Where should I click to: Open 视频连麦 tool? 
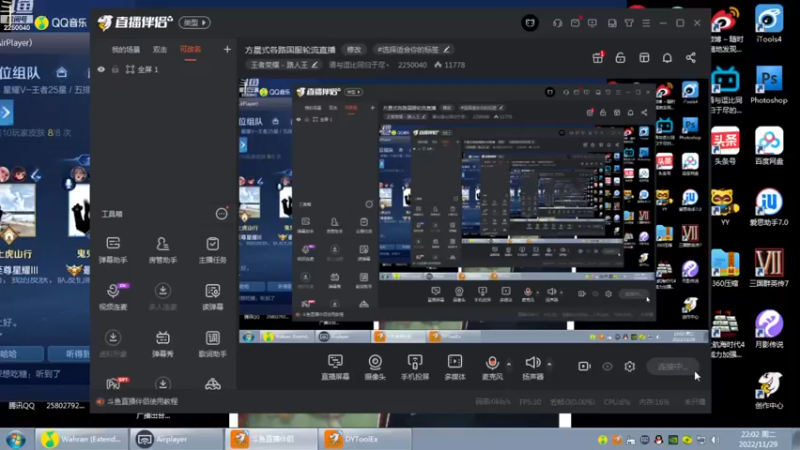click(x=113, y=296)
